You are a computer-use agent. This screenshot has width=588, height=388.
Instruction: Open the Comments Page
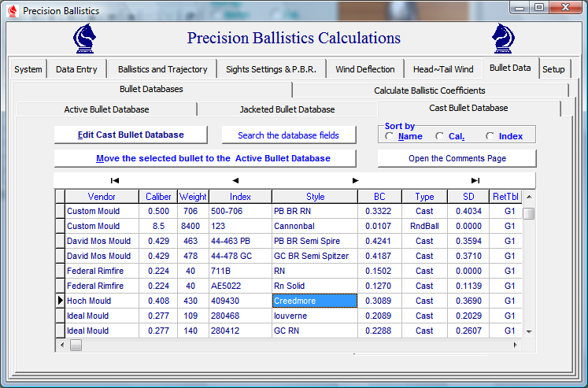[457, 158]
